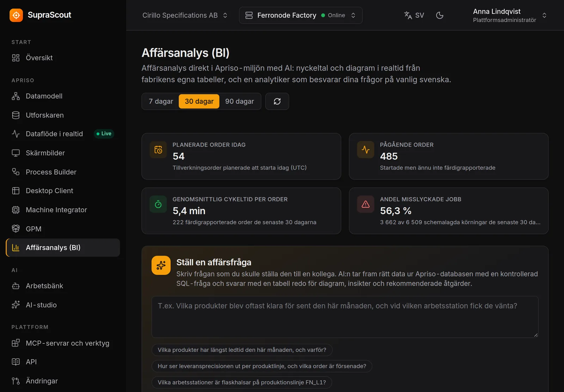Viewport: 564px width, 392px height.
Task: Click the cykeltid stopwatch icon
Action: click(x=158, y=204)
